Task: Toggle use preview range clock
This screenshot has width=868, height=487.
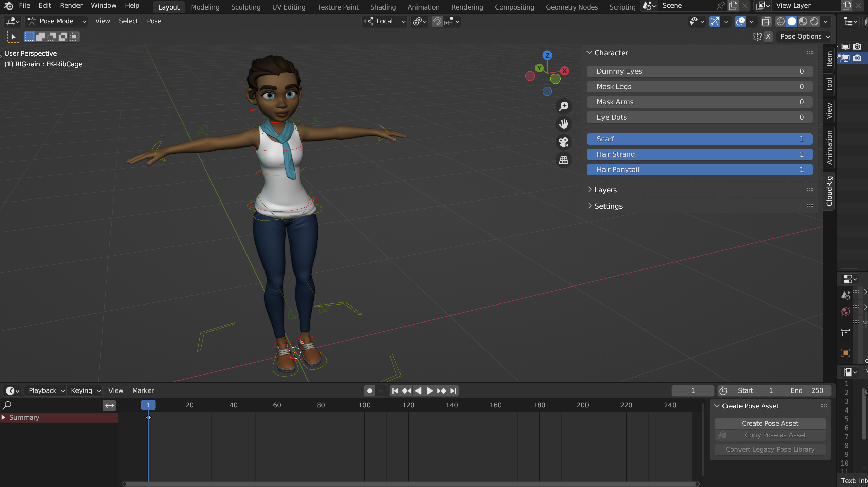Action: click(x=723, y=391)
